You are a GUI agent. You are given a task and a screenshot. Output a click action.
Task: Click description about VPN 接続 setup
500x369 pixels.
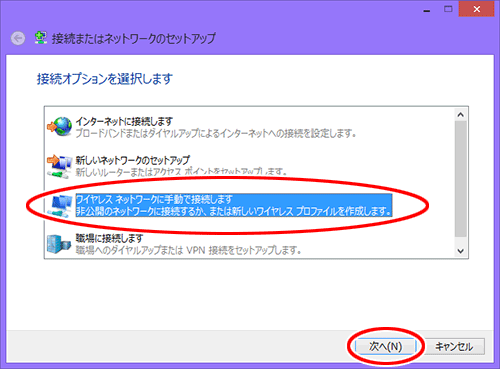tap(189, 250)
